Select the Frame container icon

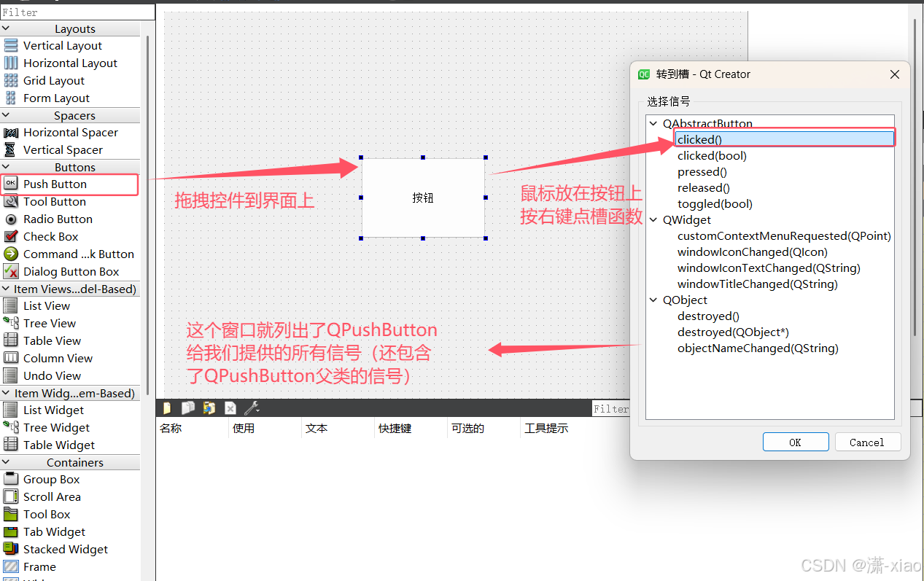11,566
